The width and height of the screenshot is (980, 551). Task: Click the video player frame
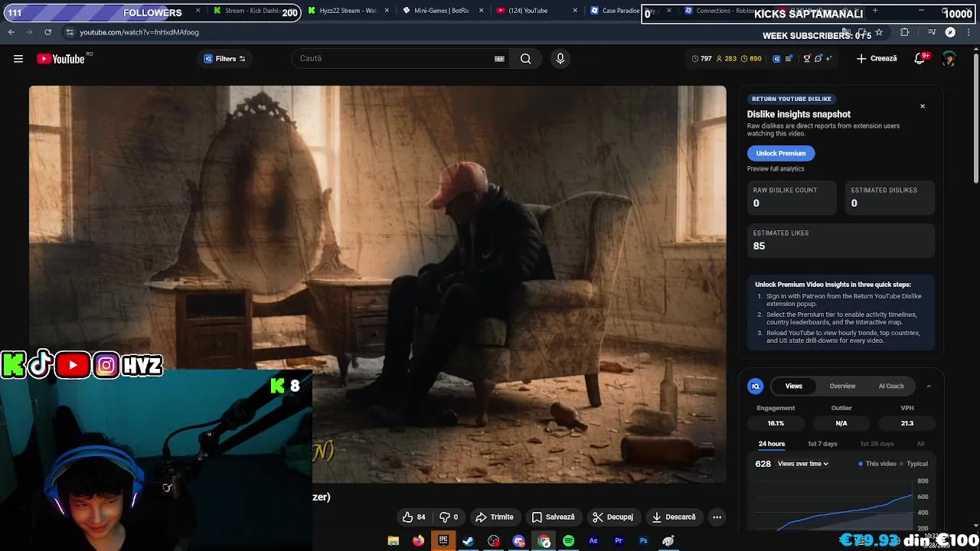(x=377, y=284)
